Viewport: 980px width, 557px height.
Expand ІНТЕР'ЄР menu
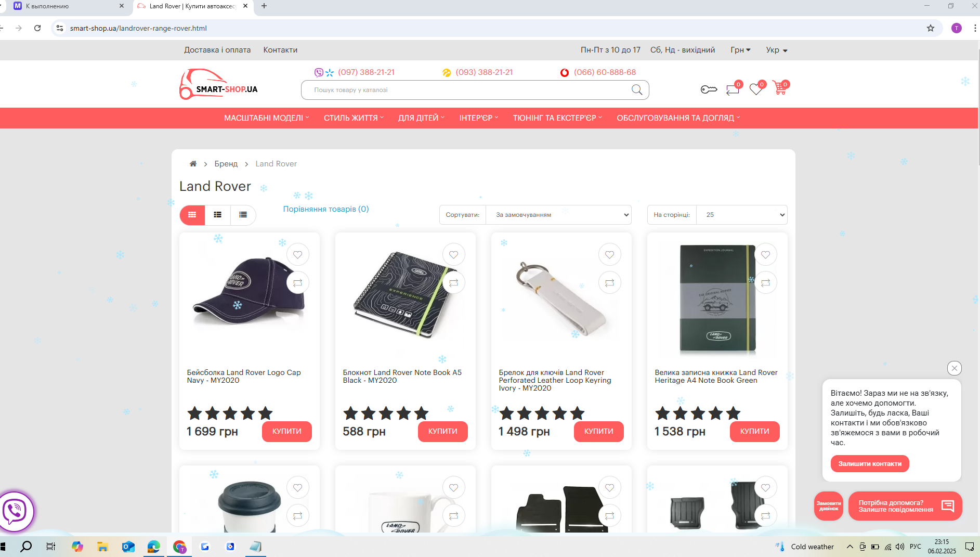(x=479, y=118)
